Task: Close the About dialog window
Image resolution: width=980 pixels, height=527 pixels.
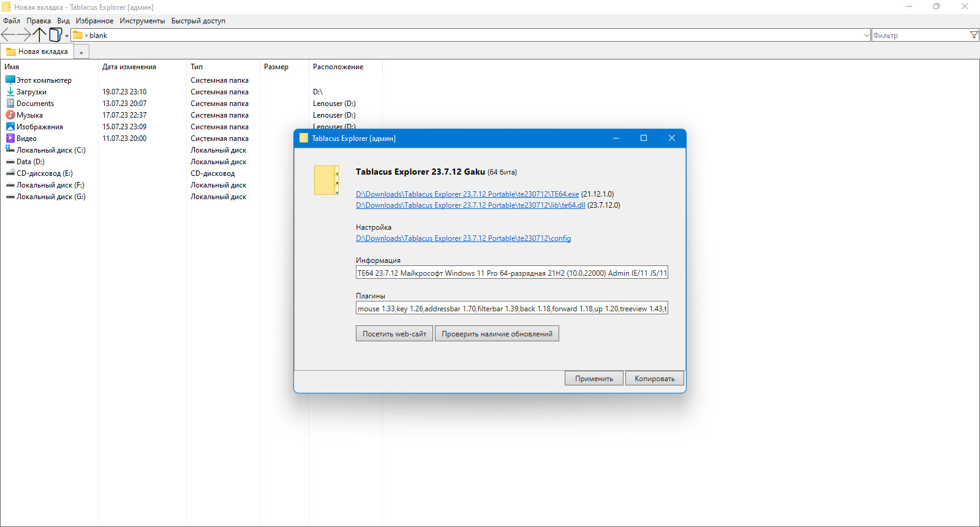Action: click(x=672, y=138)
